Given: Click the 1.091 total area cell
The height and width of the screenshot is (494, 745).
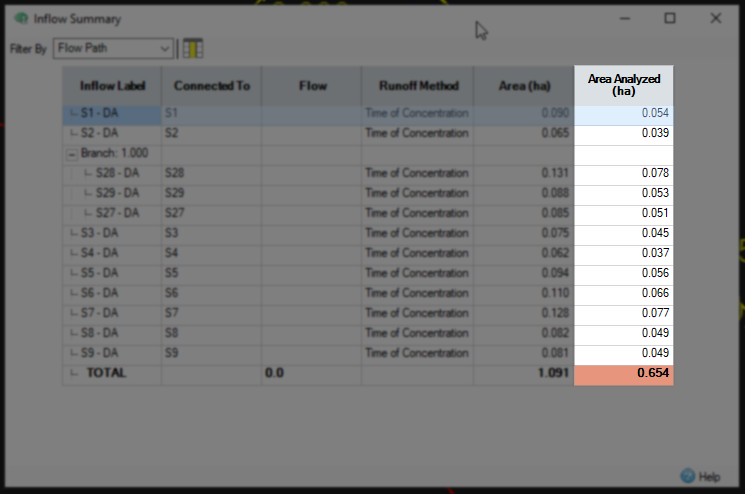Looking at the screenshot, I should pyautogui.click(x=524, y=375).
